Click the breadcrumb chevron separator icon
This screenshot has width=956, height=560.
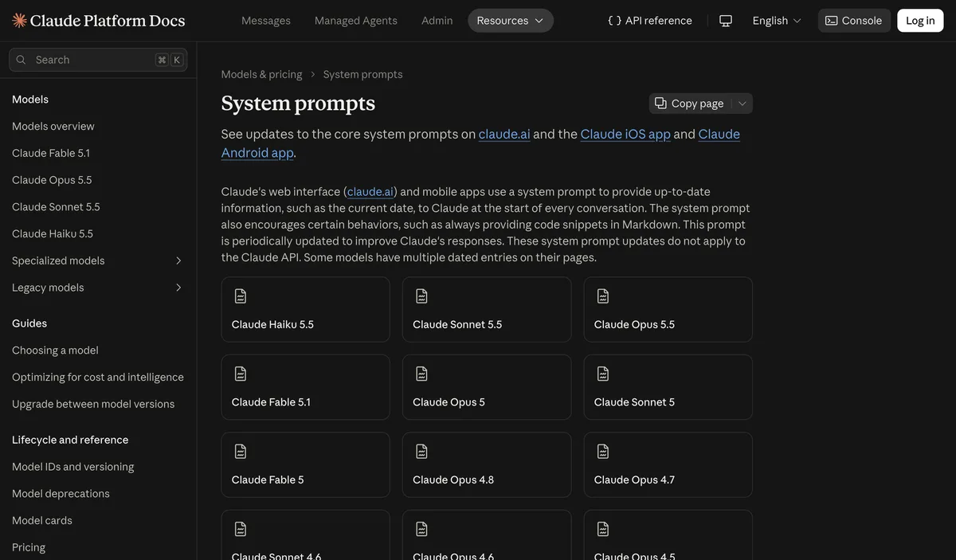[x=313, y=75]
